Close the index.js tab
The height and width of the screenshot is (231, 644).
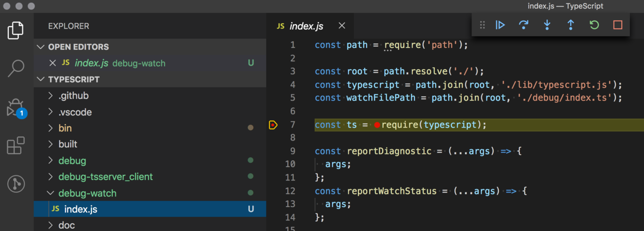click(342, 25)
